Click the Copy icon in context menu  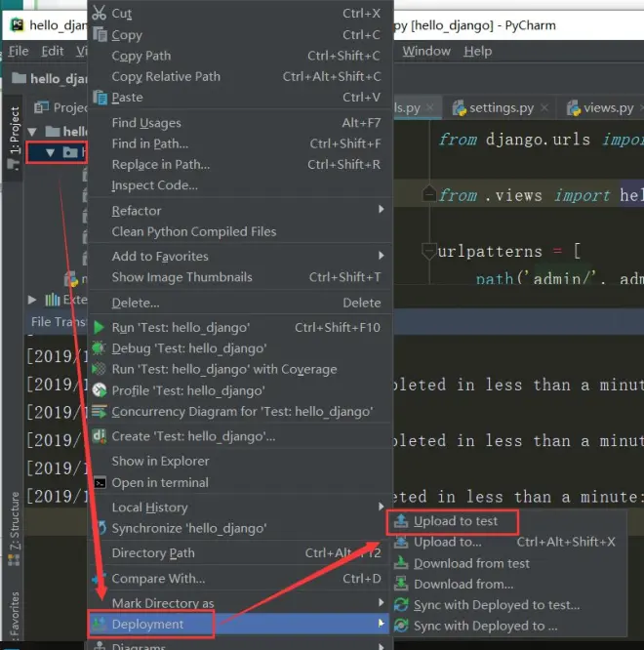tap(100, 34)
